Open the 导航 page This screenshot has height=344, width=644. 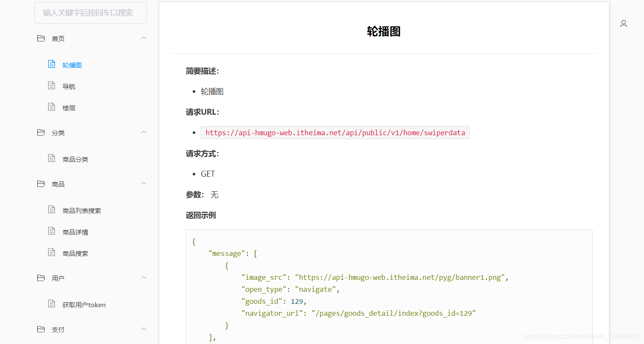click(x=69, y=86)
